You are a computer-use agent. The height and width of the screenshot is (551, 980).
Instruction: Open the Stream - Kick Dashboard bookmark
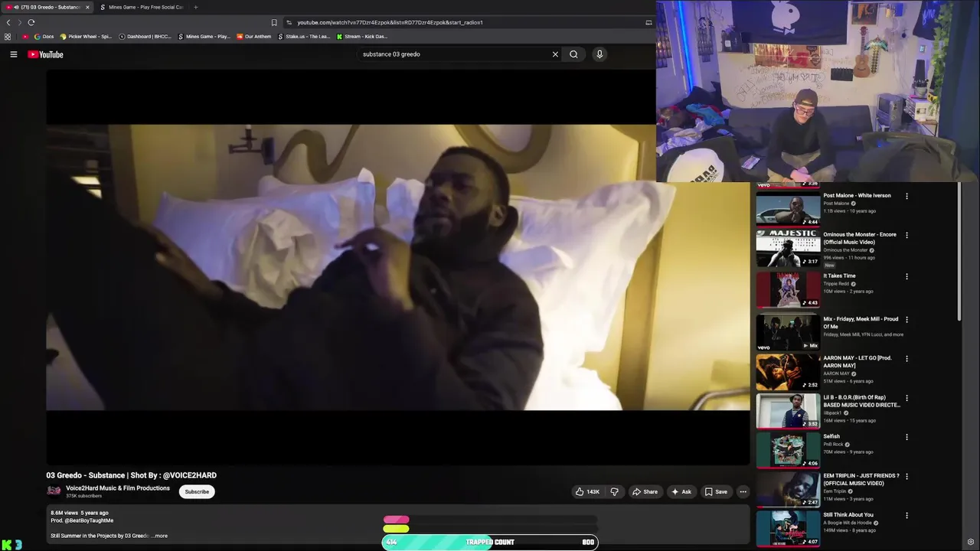pos(362,37)
